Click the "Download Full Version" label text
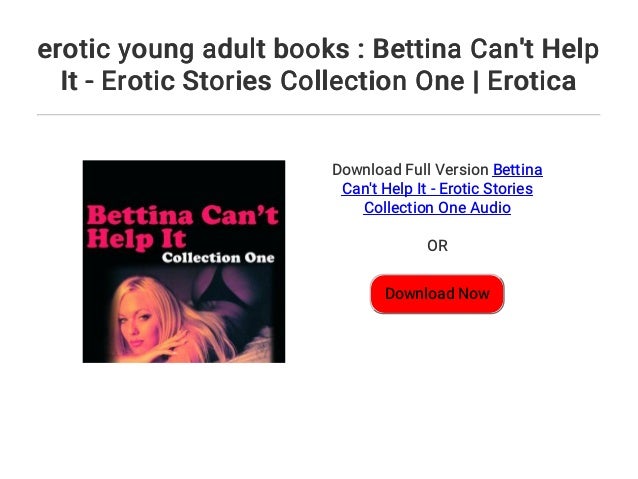The width and height of the screenshot is (638, 479). [x=410, y=170]
